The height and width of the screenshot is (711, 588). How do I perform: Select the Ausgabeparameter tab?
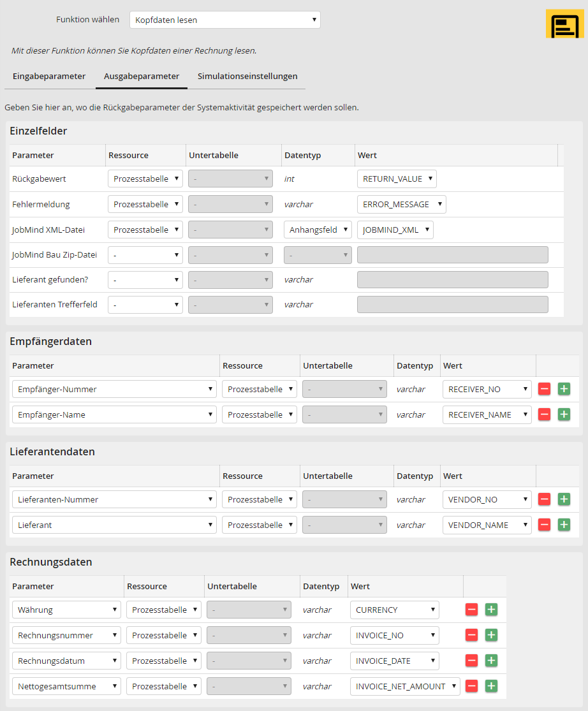[142, 76]
